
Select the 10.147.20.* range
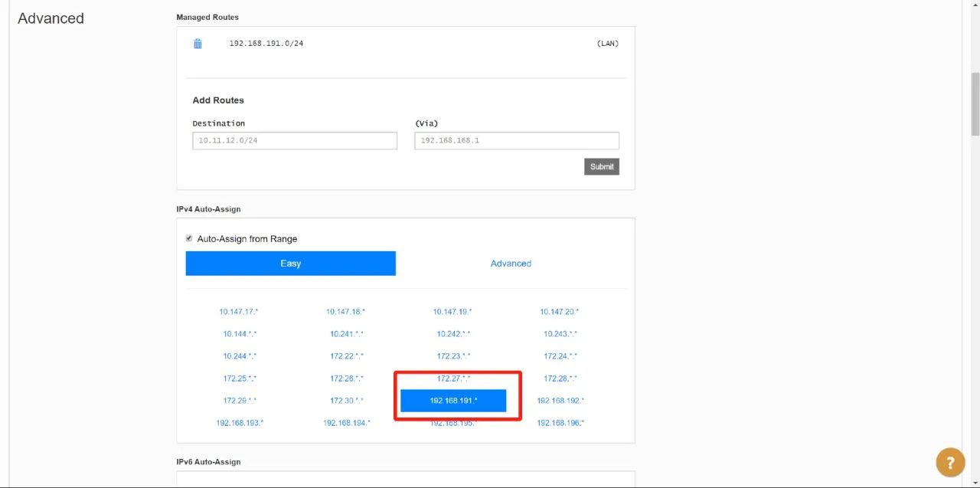point(560,312)
